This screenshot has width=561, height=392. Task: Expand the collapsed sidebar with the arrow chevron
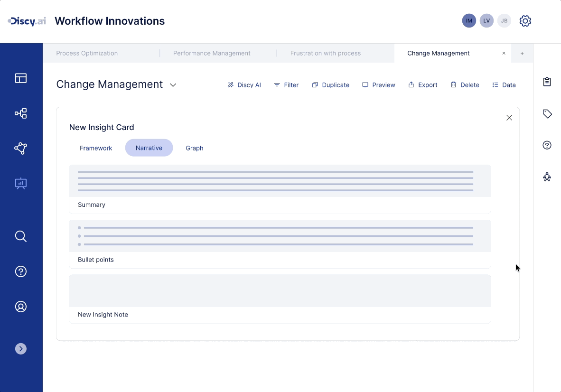tap(21, 348)
